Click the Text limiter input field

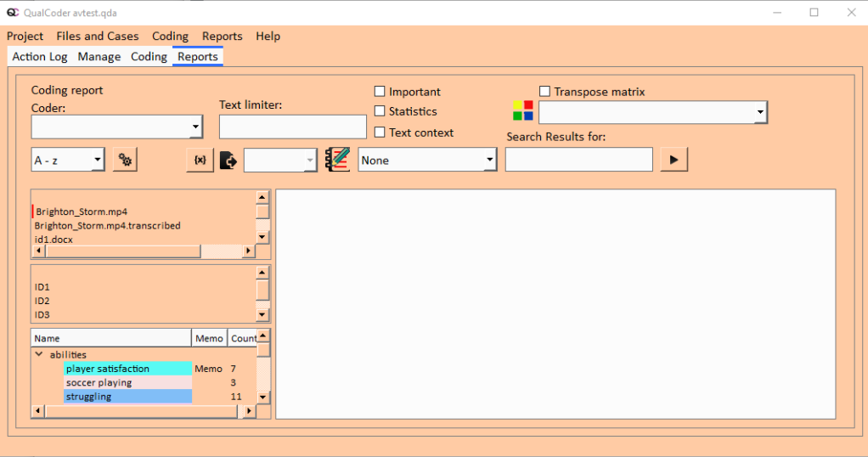coord(292,127)
